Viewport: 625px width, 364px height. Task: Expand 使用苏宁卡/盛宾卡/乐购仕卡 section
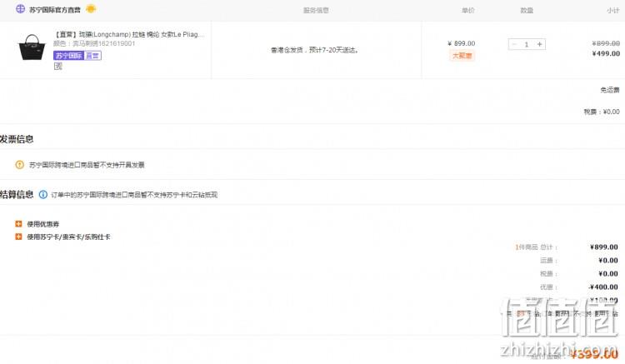point(62,237)
